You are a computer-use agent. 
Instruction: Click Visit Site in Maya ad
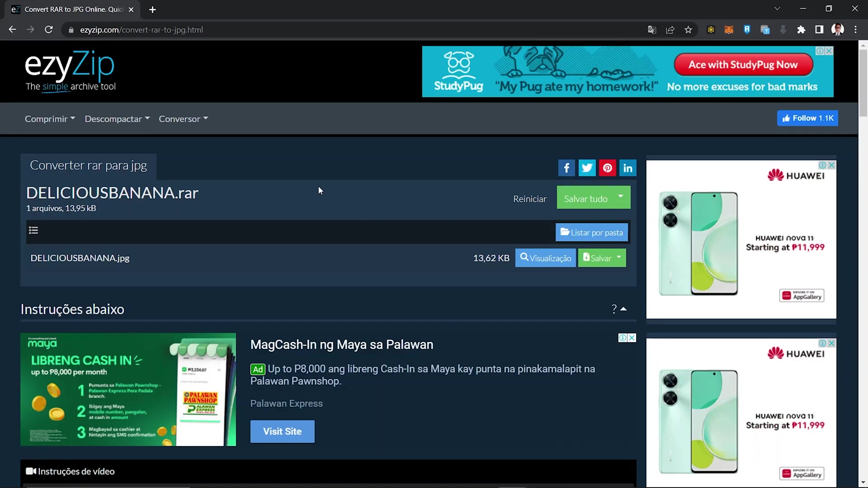click(283, 432)
